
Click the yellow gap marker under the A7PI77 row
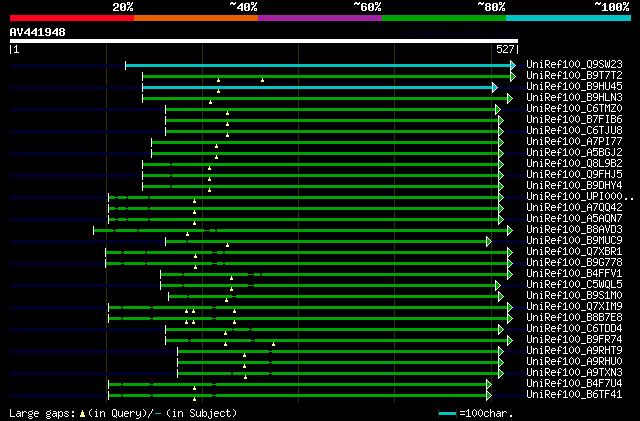pyautogui.click(x=216, y=146)
